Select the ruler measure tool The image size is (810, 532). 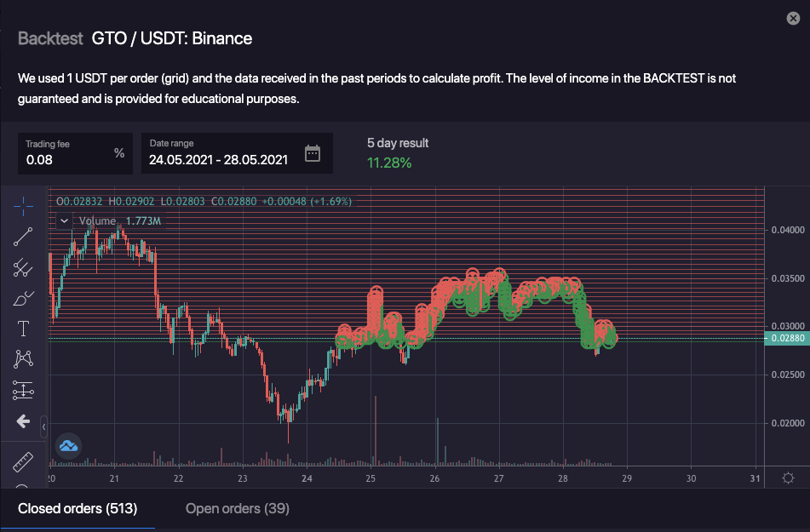click(24, 462)
